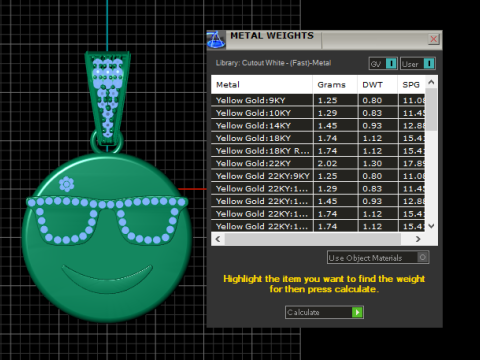Click the 2.02 grams value
The width and height of the screenshot is (480, 360).
click(x=327, y=163)
